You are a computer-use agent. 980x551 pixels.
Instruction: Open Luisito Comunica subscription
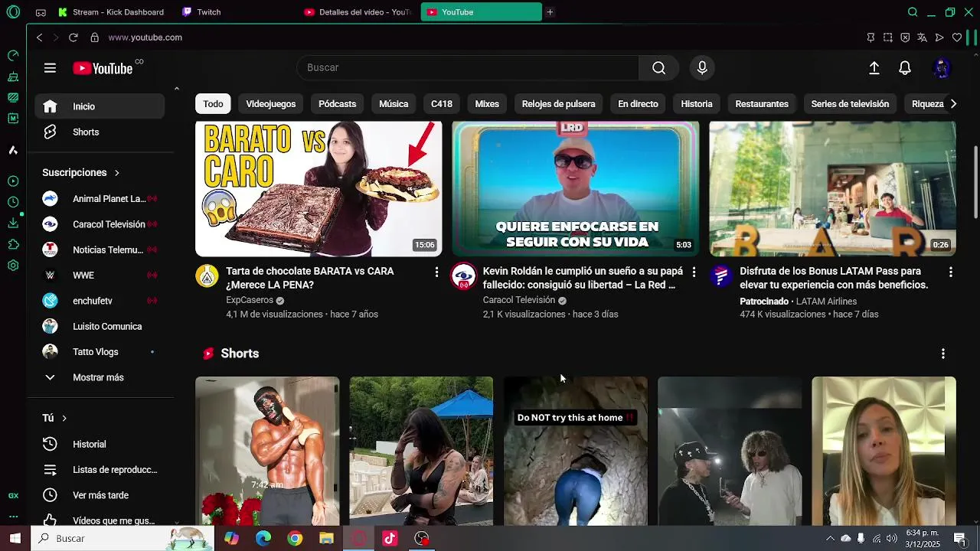point(100,327)
